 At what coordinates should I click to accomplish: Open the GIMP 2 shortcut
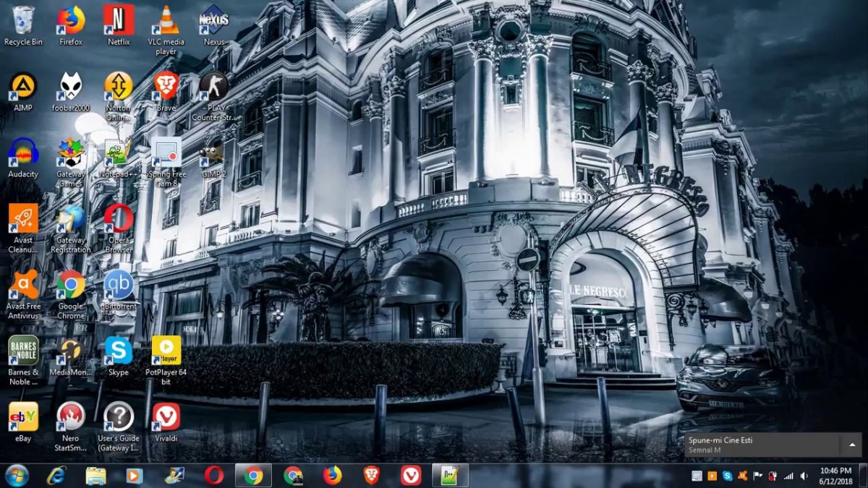point(213,153)
